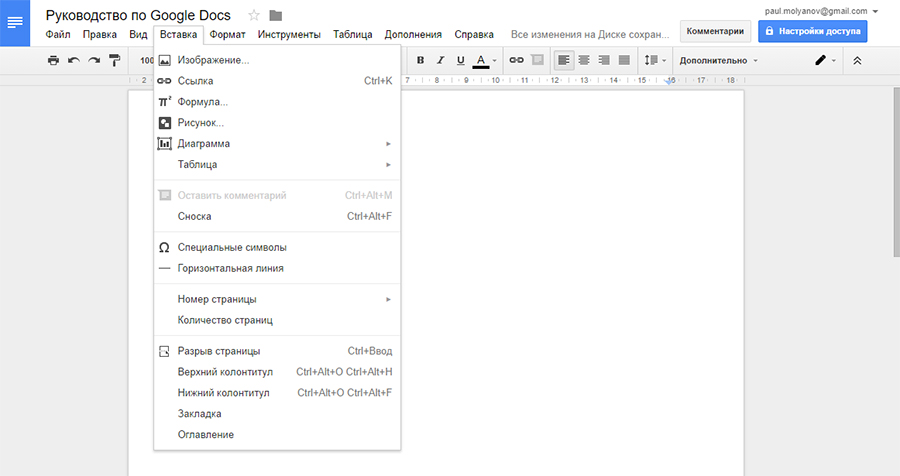
Task: Align text to the right
Action: (604, 60)
